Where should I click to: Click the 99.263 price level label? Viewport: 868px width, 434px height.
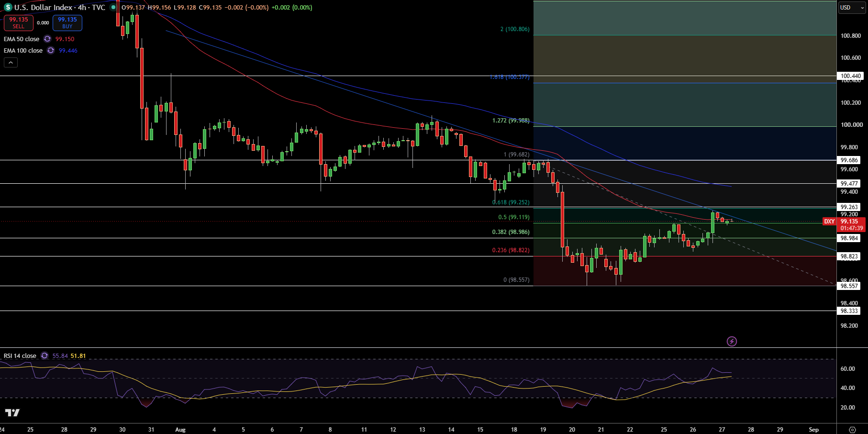tap(849, 207)
